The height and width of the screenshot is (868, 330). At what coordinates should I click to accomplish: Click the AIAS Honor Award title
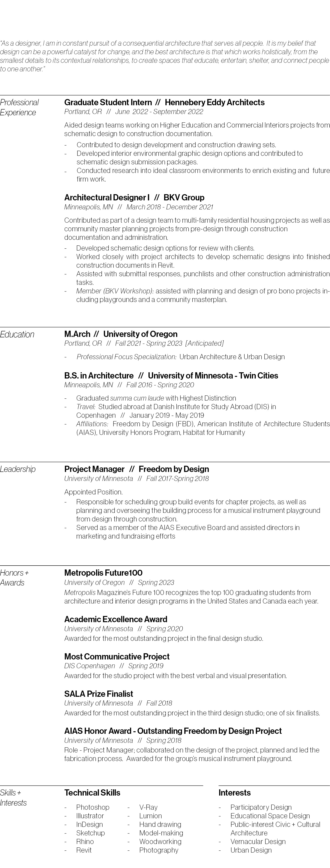[x=173, y=731]
